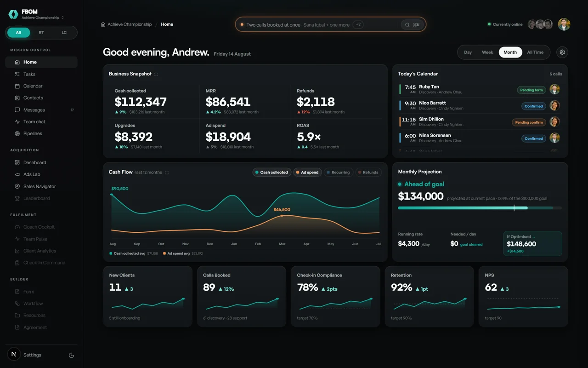Open Sales Navigator
The height and width of the screenshot is (368, 588).
point(41,186)
